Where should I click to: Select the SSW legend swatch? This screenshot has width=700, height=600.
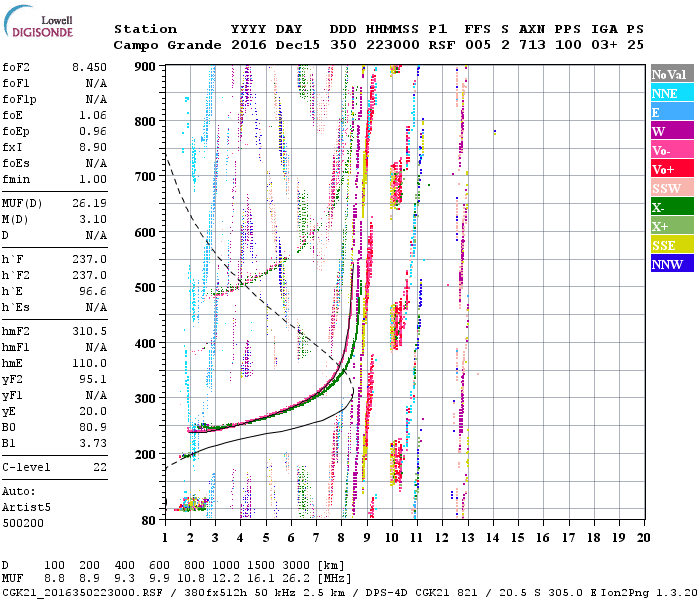672,188
